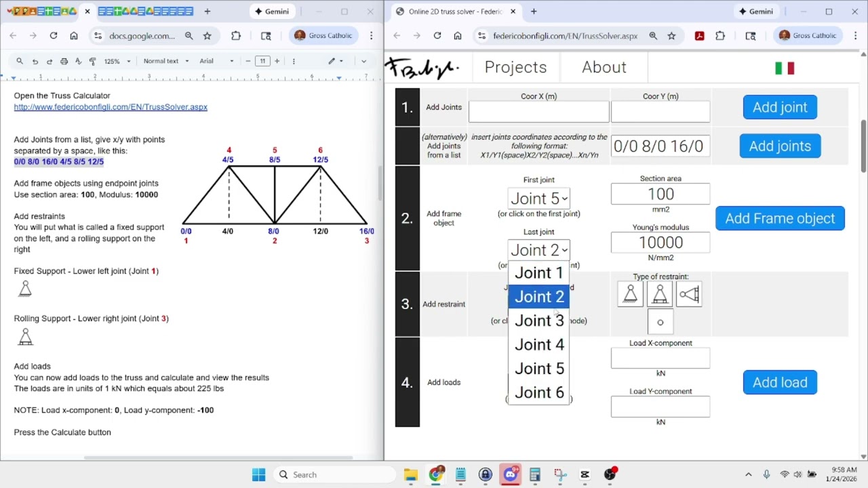Switch language via the Italian flag
The image size is (868, 488).
785,68
